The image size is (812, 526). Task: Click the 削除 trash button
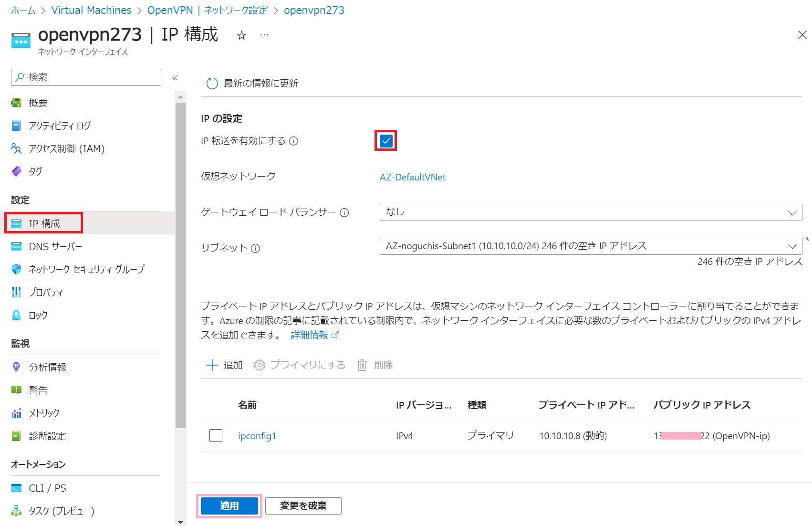coord(375,365)
